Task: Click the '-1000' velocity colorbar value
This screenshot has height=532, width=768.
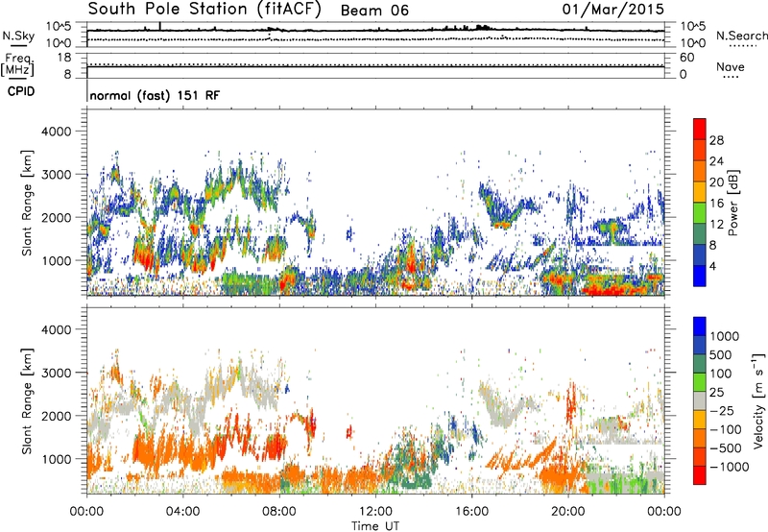Action: (x=730, y=467)
